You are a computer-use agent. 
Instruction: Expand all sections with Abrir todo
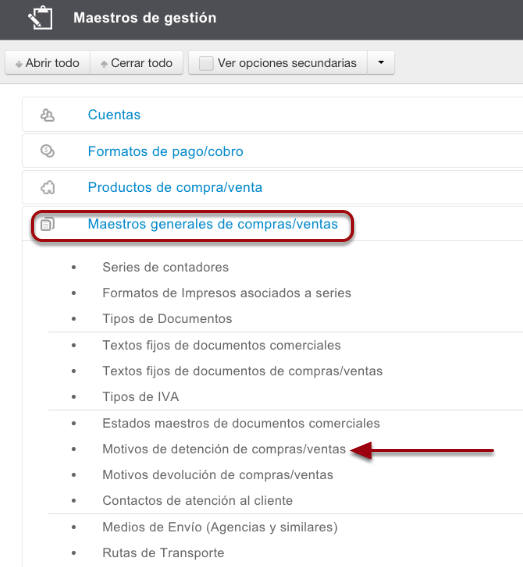pyautogui.click(x=47, y=63)
